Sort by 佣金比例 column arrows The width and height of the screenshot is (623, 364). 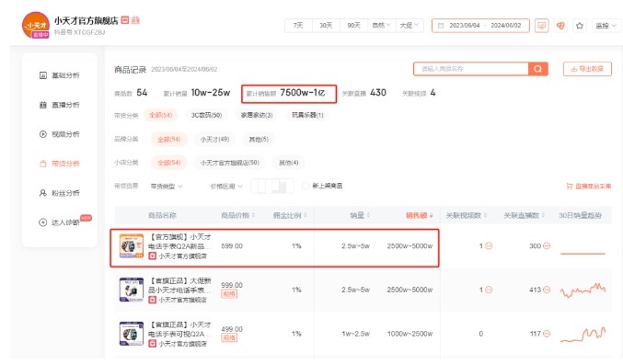(x=306, y=215)
